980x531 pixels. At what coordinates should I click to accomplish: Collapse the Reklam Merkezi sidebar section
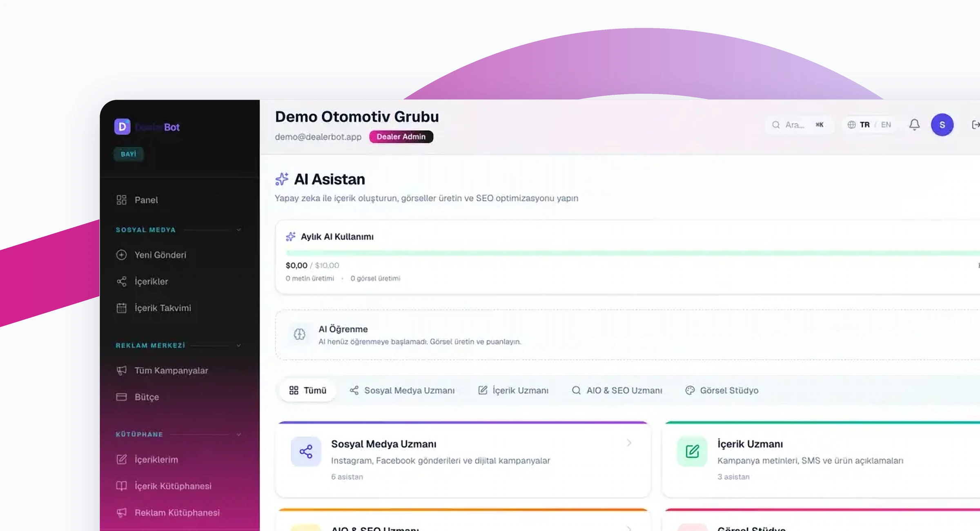(x=238, y=346)
